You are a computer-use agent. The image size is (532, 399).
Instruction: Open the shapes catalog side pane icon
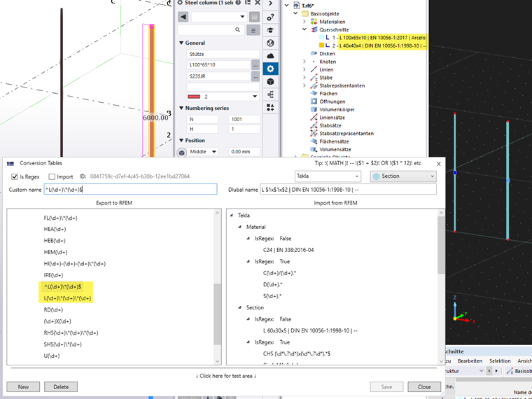point(270,108)
